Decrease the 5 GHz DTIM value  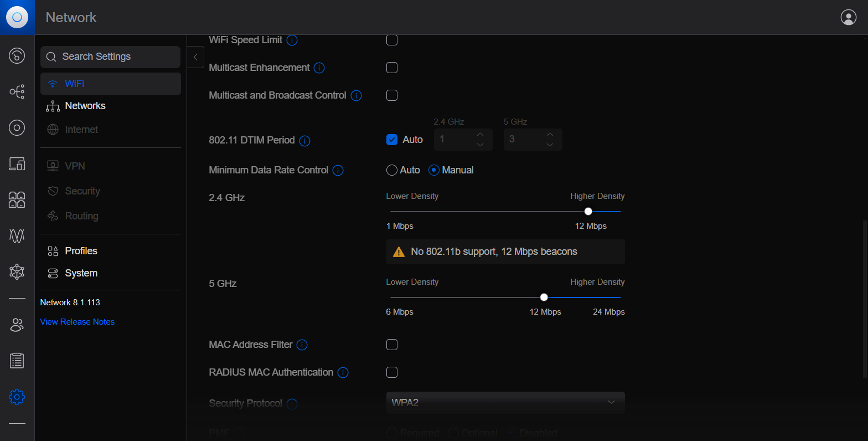pos(550,145)
